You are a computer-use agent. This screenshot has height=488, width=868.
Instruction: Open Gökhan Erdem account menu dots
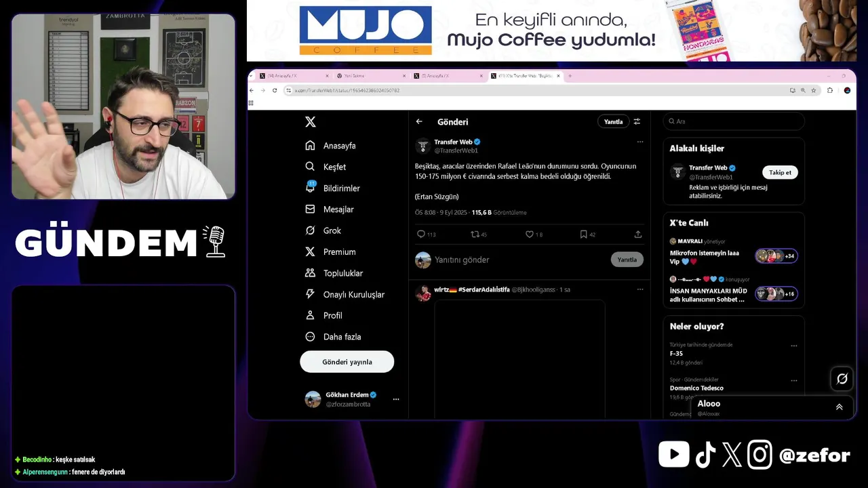[396, 399]
